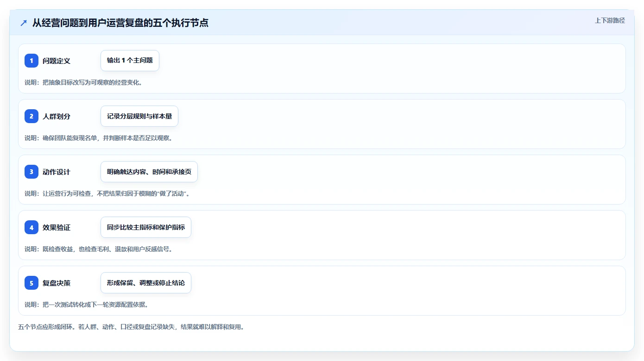Screen dimensions: 644x361
Task: Click the note 既检查收益，也检查毛利、退款和用户反感信号
Action: coord(99,249)
